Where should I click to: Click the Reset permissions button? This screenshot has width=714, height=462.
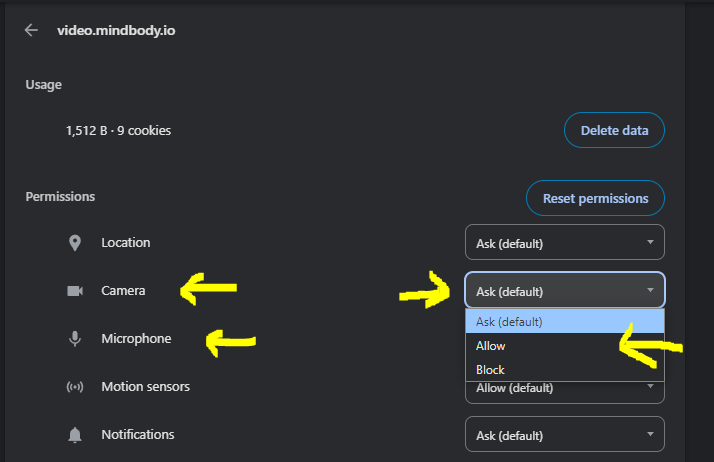pos(595,198)
